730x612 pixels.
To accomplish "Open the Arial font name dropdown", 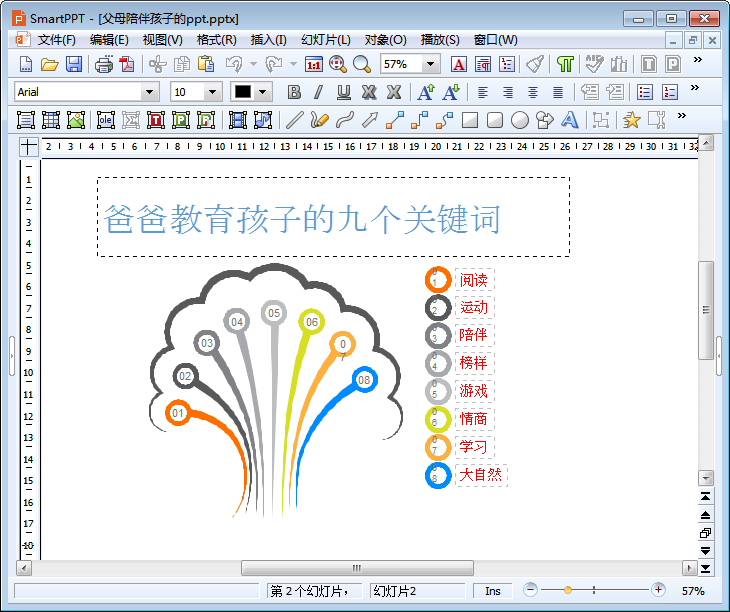I will [150, 92].
